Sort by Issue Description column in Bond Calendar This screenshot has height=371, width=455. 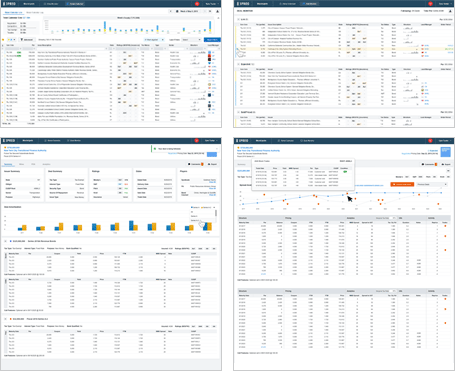click(45, 45)
